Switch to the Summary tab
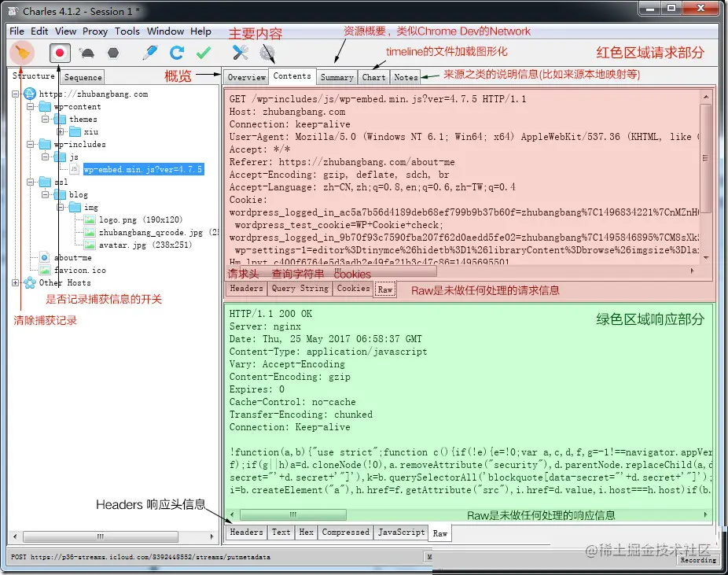The height and width of the screenshot is (575, 728). point(337,77)
